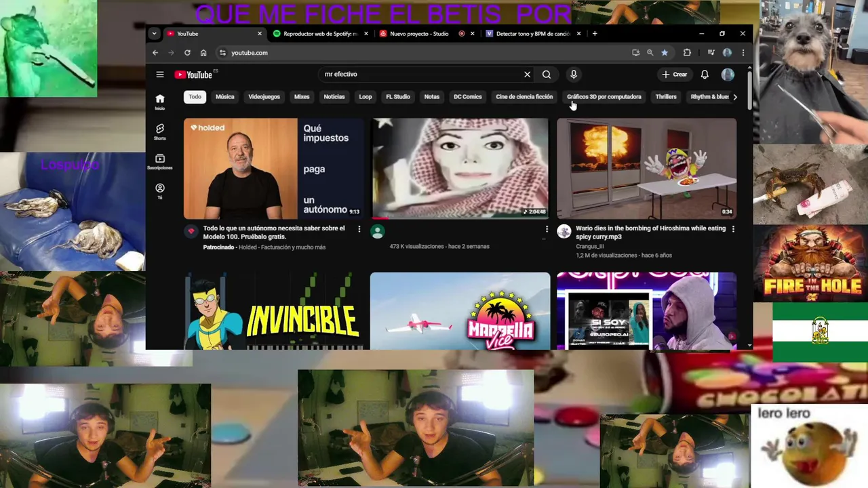Open the media control icon in the toolbar
868x488 pixels.
[711, 53]
